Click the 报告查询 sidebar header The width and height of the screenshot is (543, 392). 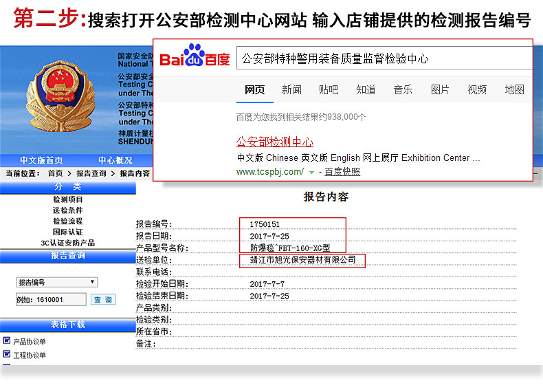pos(68,256)
